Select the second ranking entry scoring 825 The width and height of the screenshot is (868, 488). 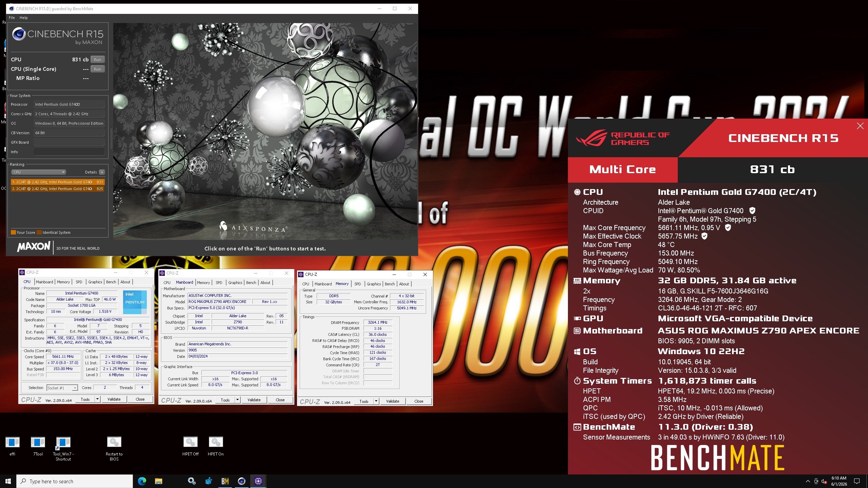pos(58,189)
